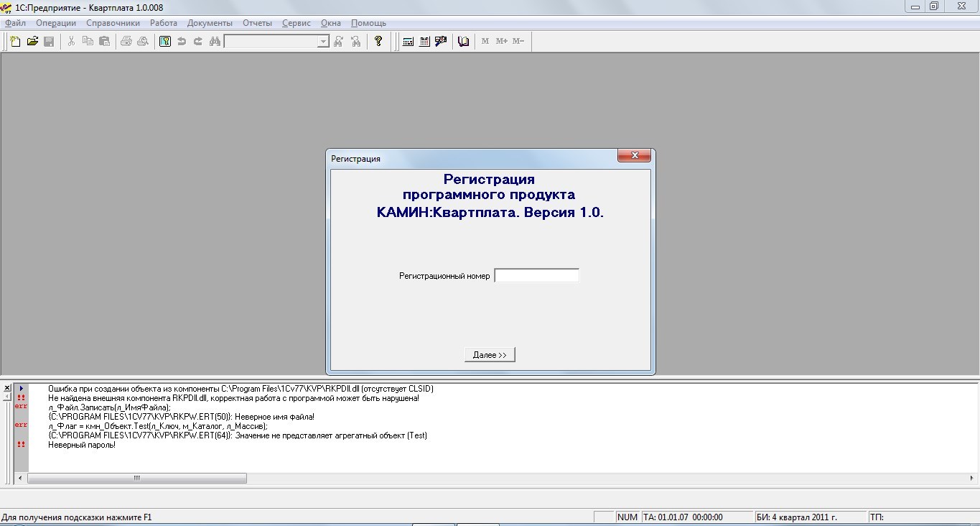Select message line 'Ошибка при создании объекта'
Image resolution: width=980 pixels, height=526 pixels.
click(241, 389)
